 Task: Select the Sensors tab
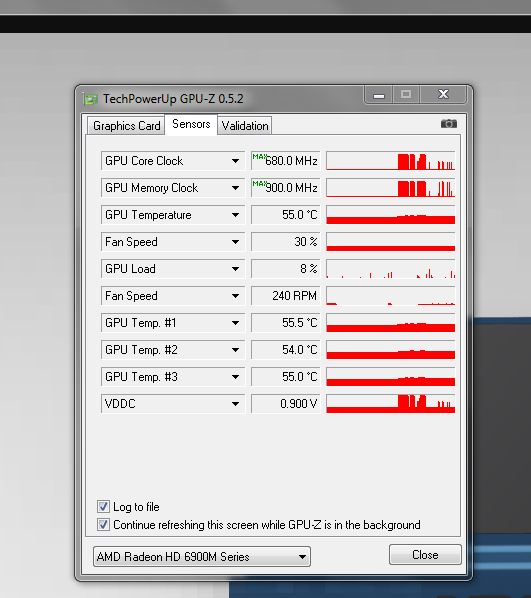pos(191,124)
